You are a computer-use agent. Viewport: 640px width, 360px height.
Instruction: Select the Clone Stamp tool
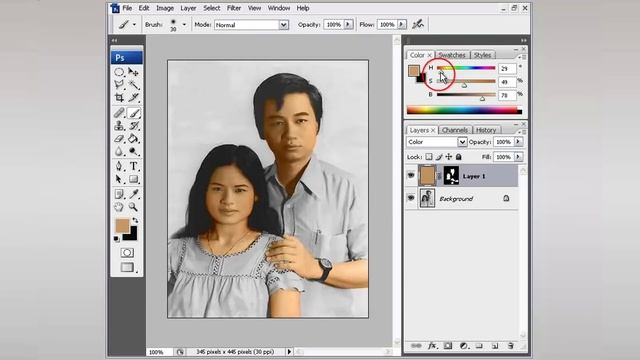coord(119,126)
